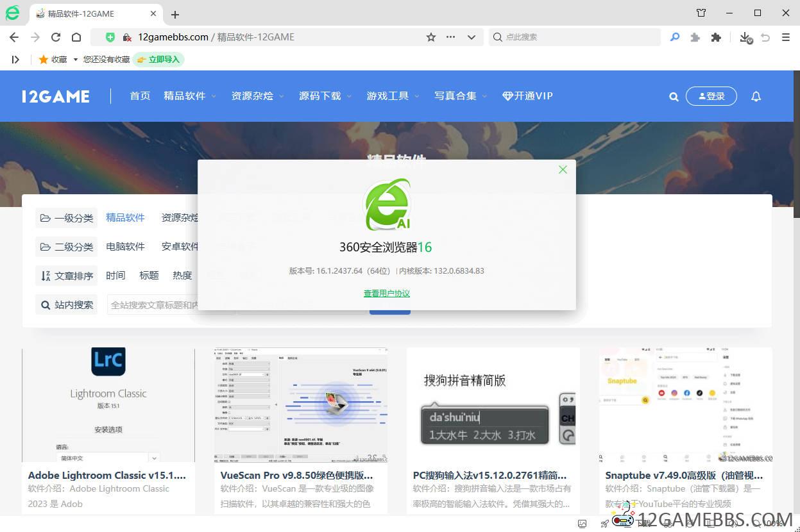Sort articles by 时间
This screenshot has height=532, width=800.
pyautogui.click(x=115, y=276)
